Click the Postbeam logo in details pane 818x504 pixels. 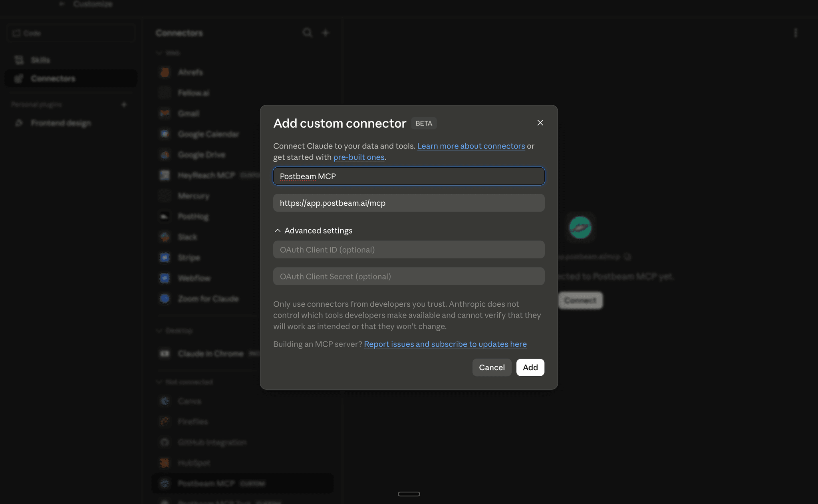[x=580, y=227]
